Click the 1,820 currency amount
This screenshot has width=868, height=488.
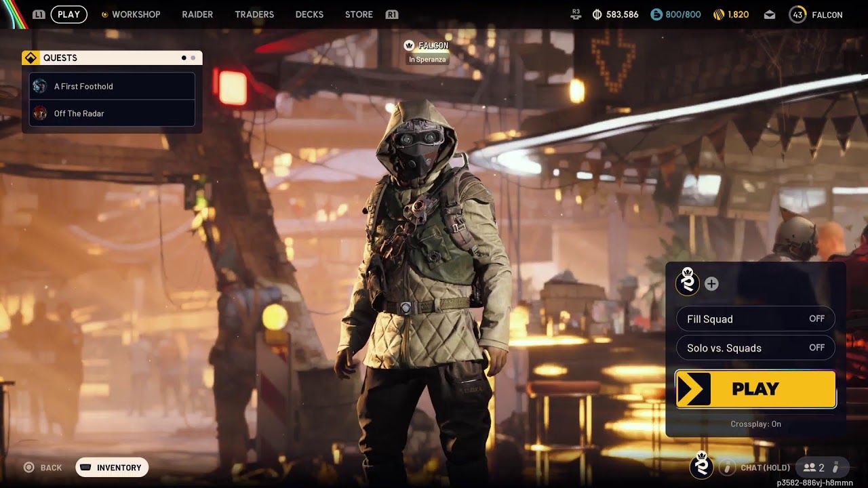[738, 14]
